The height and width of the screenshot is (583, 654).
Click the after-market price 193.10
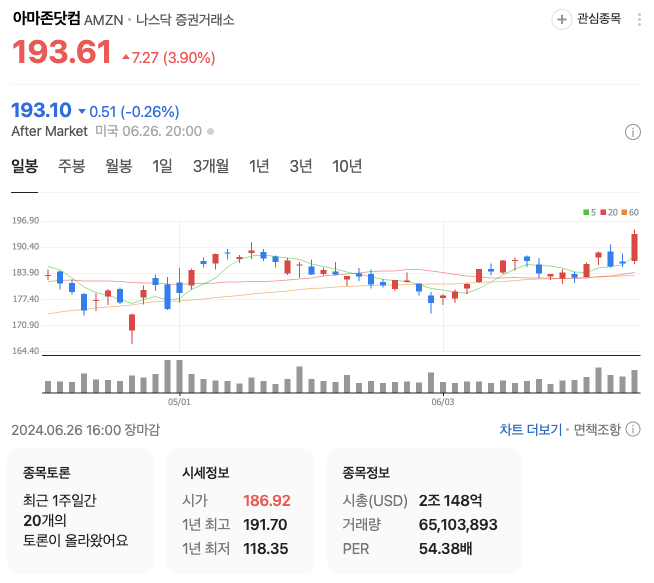(x=41, y=110)
